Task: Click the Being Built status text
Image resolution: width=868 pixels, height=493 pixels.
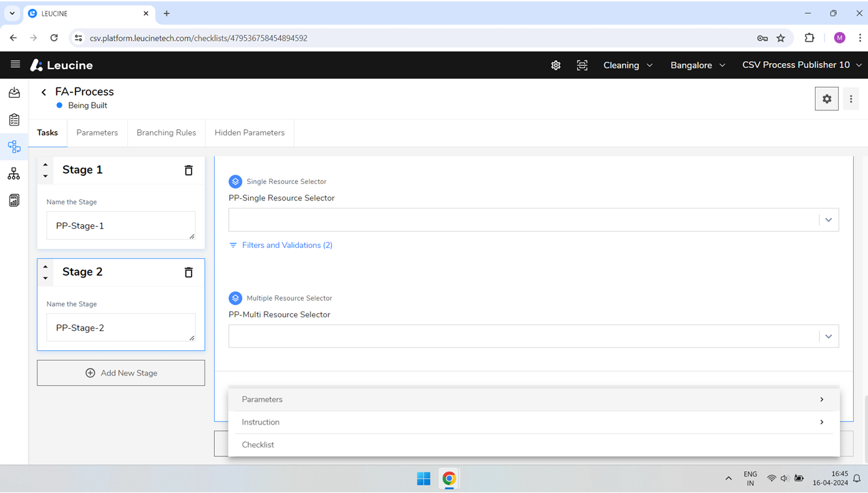Action: [x=88, y=105]
